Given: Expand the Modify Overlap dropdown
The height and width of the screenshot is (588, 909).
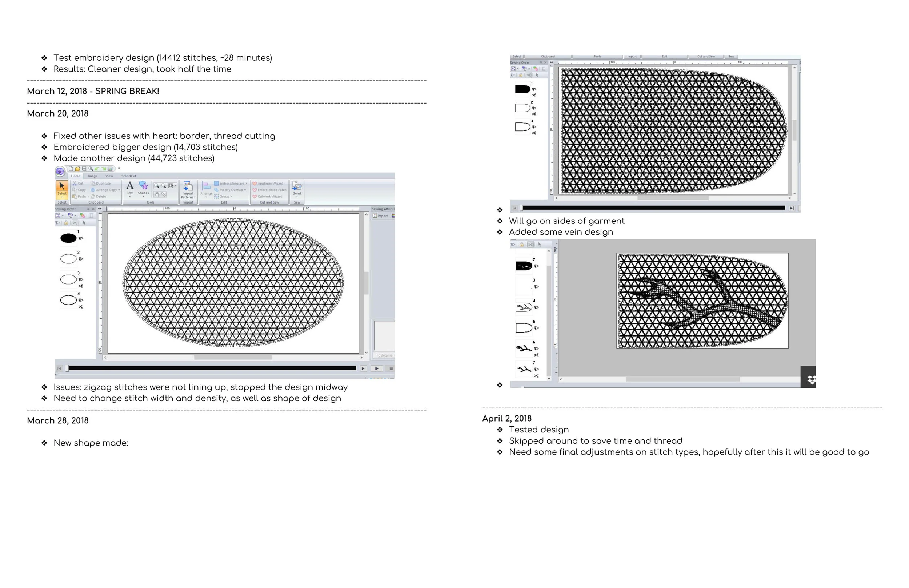Looking at the screenshot, I should point(230,190).
